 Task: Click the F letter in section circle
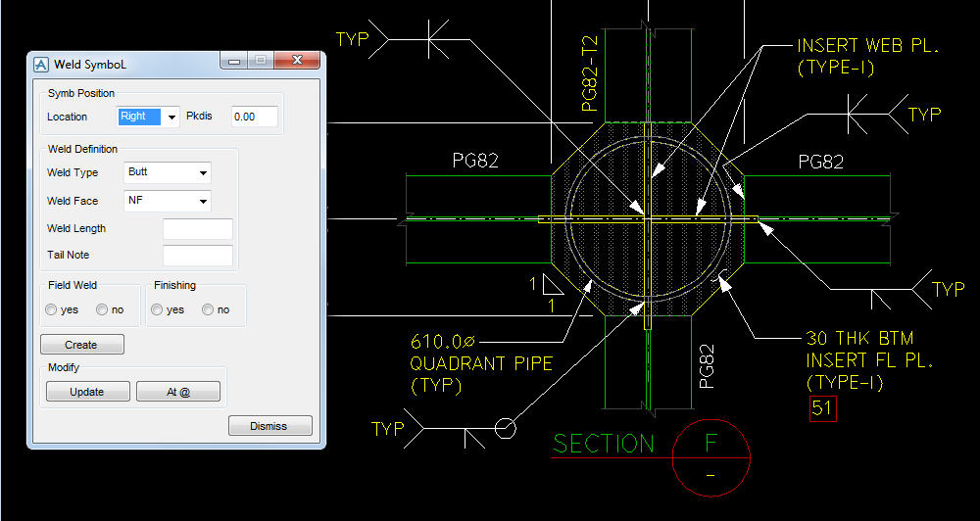[x=710, y=443]
